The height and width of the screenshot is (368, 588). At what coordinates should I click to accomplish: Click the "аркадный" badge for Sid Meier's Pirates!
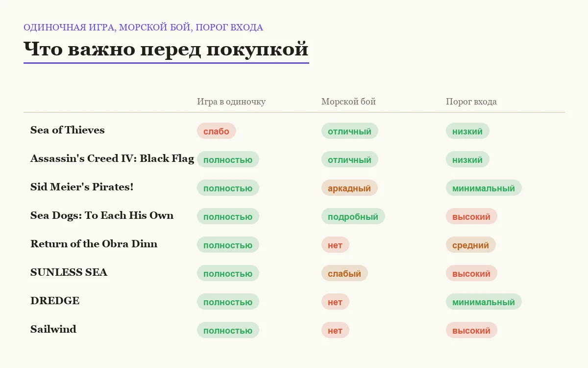point(349,188)
